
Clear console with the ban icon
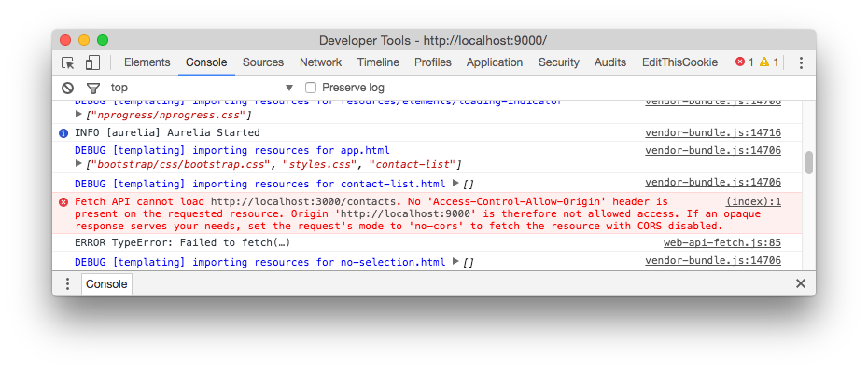point(67,88)
